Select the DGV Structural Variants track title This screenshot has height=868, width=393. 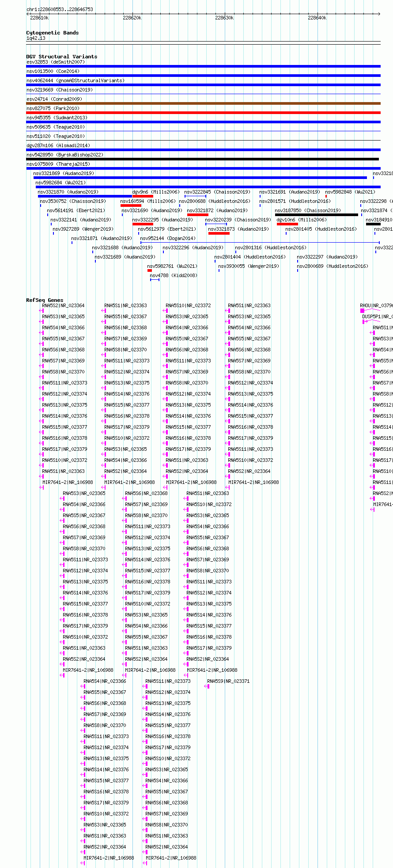pyautogui.click(x=62, y=57)
